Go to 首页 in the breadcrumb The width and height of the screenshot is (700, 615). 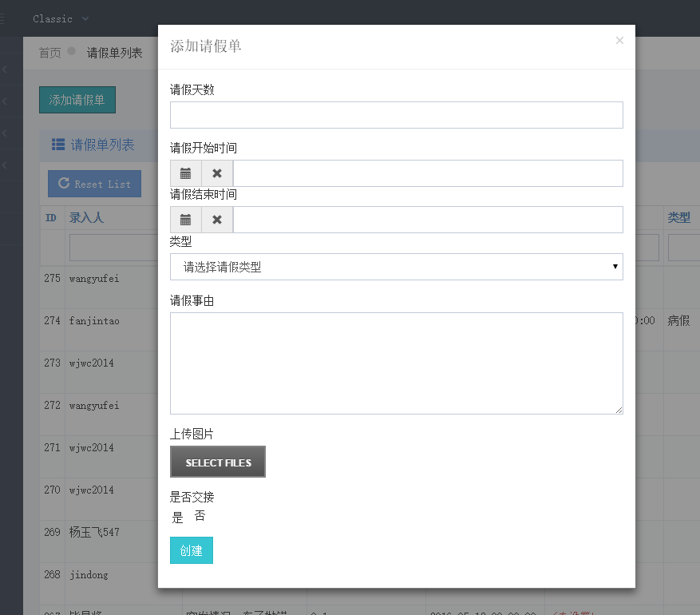[x=49, y=53]
